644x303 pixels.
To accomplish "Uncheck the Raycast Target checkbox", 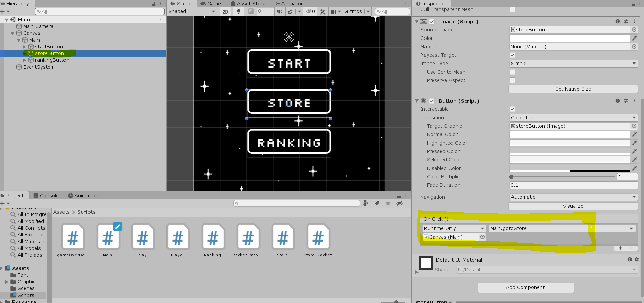I will (x=512, y=55).
